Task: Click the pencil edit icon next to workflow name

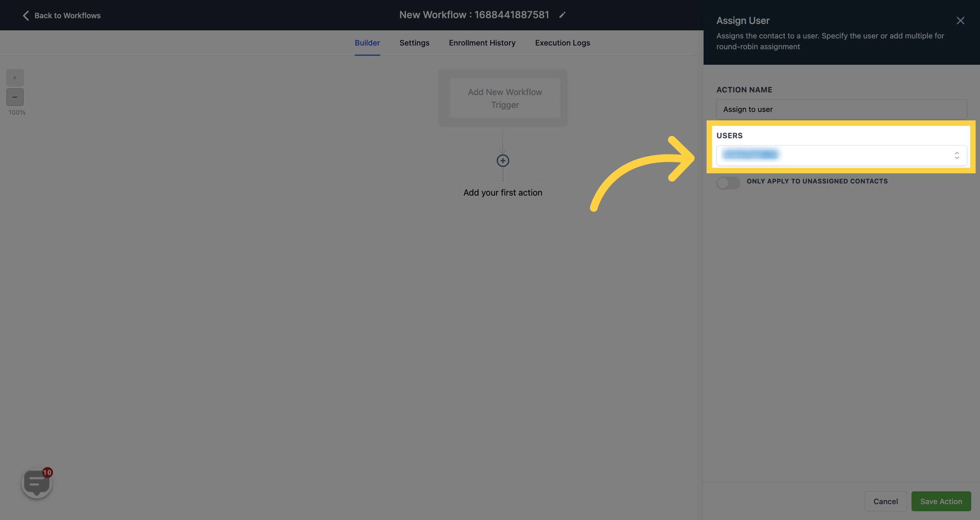Action: click(562, 15)
